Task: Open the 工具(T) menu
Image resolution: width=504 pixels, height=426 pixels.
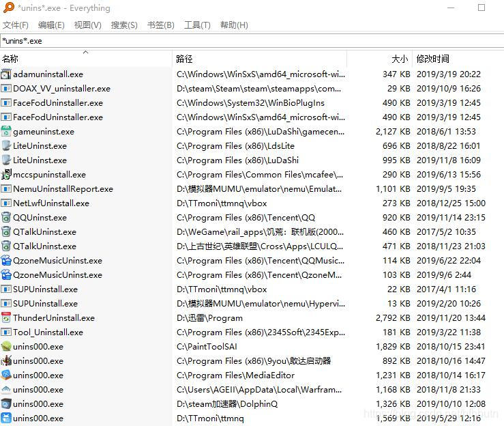Action: pos(197,25)
